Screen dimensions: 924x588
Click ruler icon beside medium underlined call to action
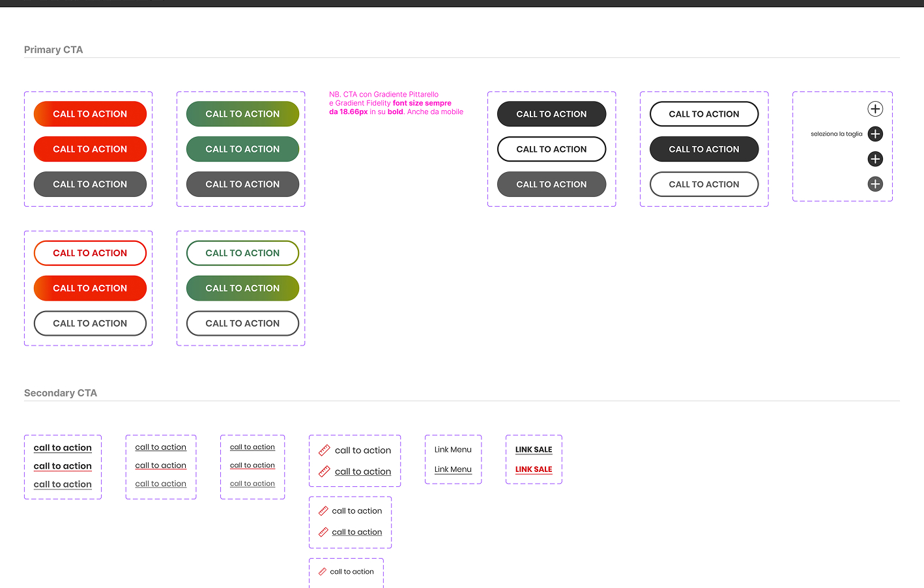pos(323,532)
